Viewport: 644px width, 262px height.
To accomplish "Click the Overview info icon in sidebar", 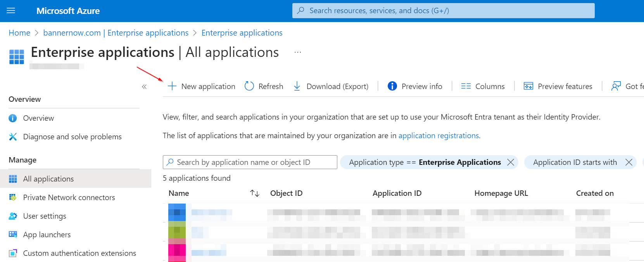I will (x=13, y=118).
